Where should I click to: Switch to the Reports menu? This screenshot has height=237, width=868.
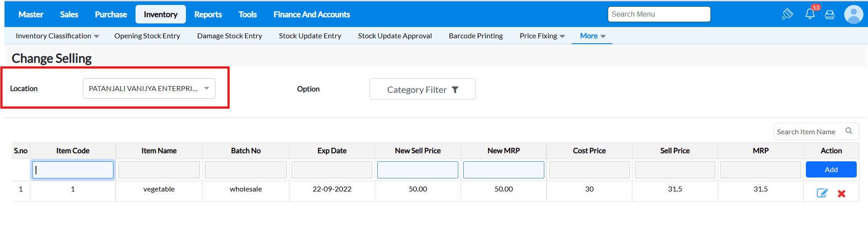coord(208,14)
